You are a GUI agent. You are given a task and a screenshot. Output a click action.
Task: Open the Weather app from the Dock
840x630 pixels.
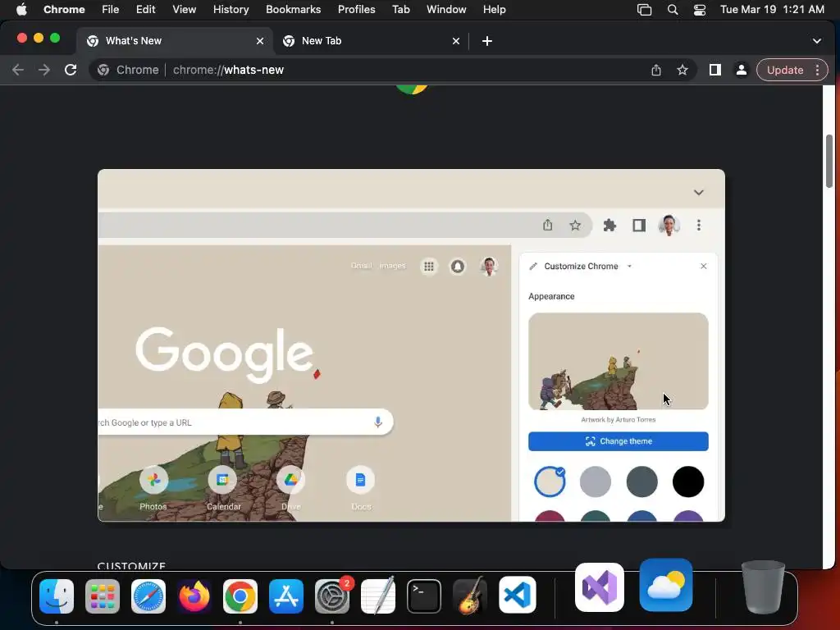[x=665, y=585]
